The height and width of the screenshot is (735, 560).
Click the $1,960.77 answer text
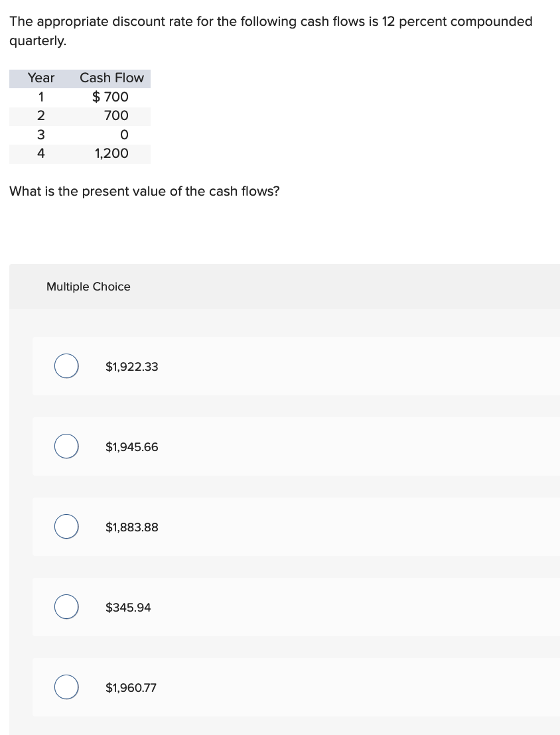(x=131, y=687)
